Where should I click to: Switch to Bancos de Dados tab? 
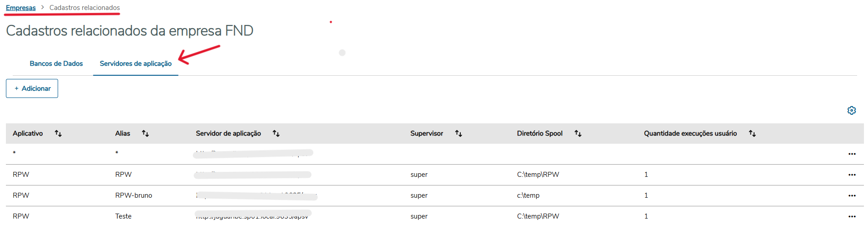[56, 63]
